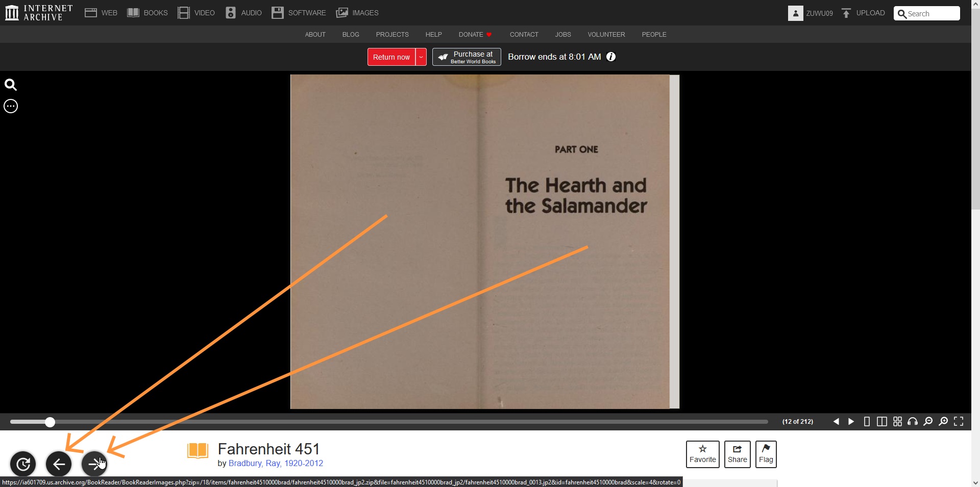Flip to the next page with the right triangle
Image resolution: width=980 pixels, height=487 pixels.
851,421
